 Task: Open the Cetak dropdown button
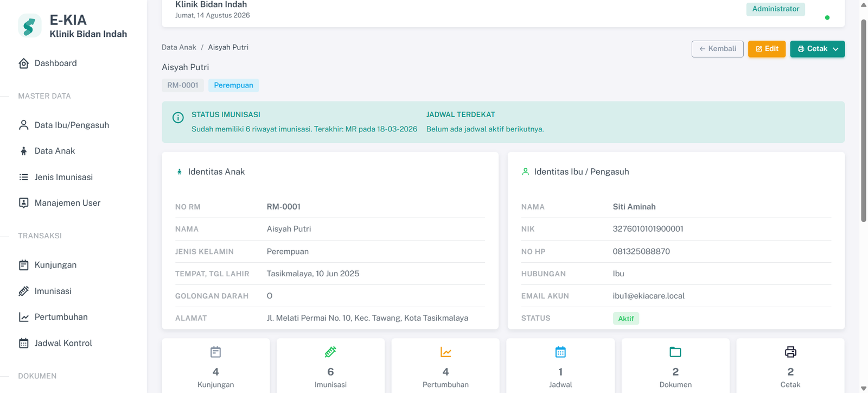pyautogui.click(x=817, y=49)
